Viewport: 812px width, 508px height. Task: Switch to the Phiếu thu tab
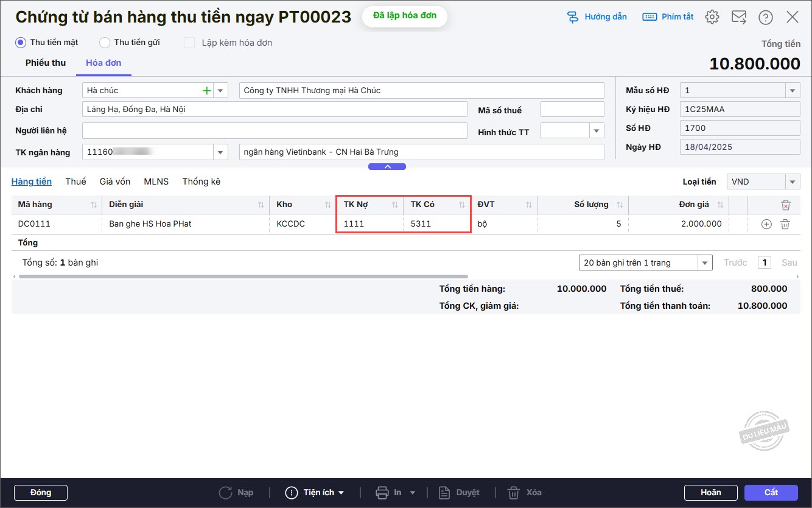pyautogui.click(x=46, y=63)
